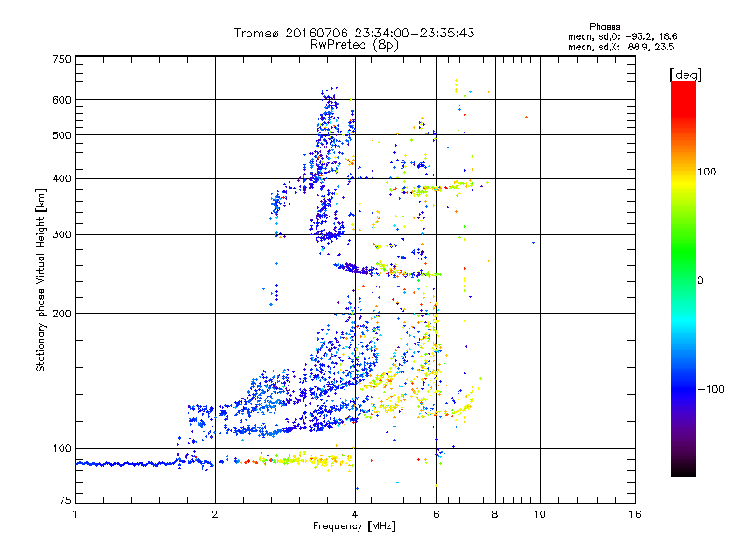Viewport: 747px width, 560px height.
Task: Click the 'RwPretec (8p)' subtitle
Action: click(354, 45)
